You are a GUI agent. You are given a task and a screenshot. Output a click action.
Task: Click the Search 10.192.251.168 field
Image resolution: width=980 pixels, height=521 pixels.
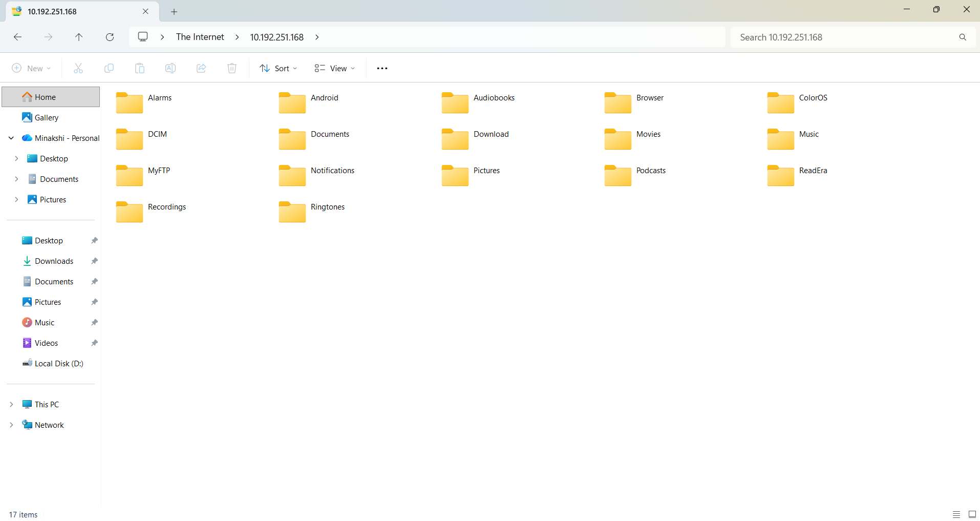point(853,37)
